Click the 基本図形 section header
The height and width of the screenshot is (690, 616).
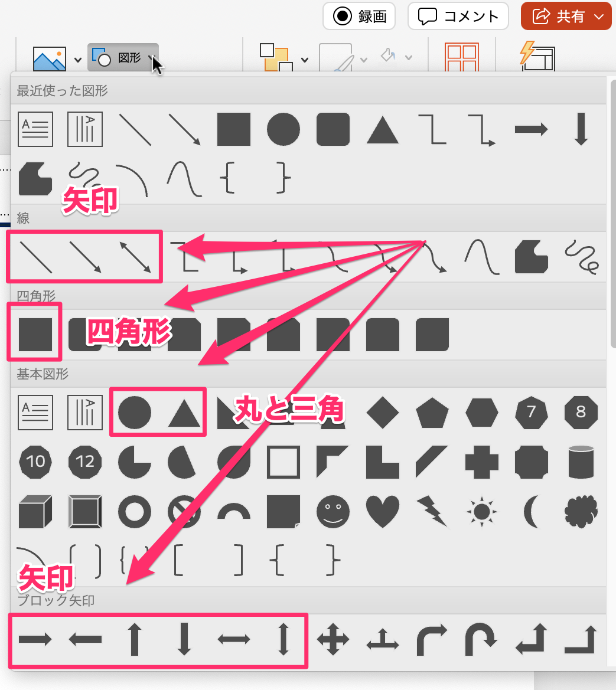pos(308,374)
